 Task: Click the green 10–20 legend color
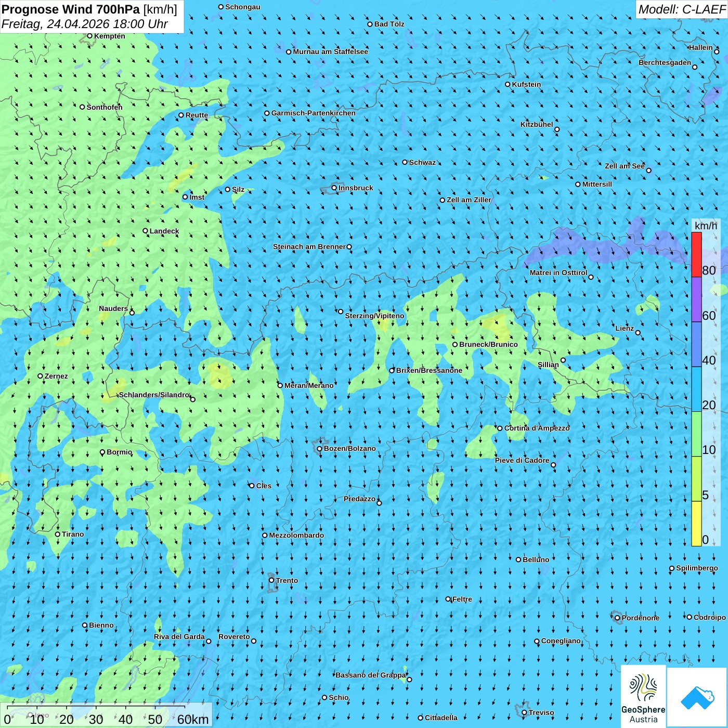pos(696,434)
